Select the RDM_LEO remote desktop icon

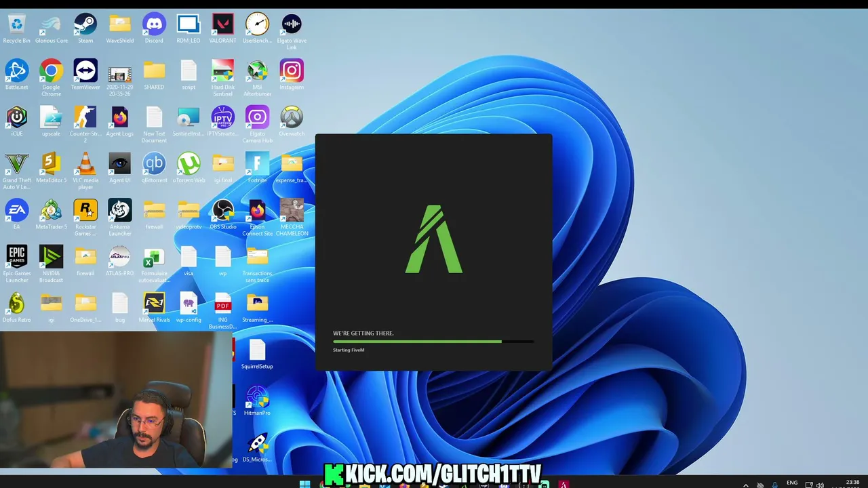(x=189, y=24)
